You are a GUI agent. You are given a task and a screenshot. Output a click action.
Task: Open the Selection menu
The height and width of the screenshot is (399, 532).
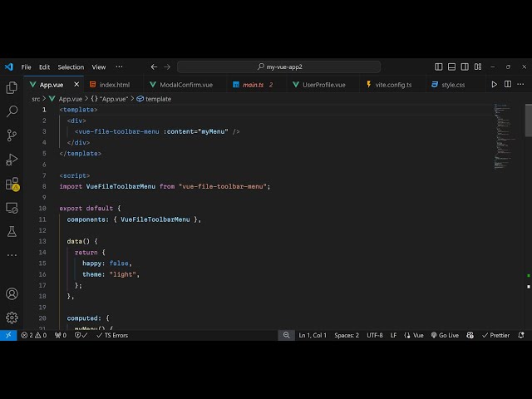pyautogui.click(x=71, y=66)
